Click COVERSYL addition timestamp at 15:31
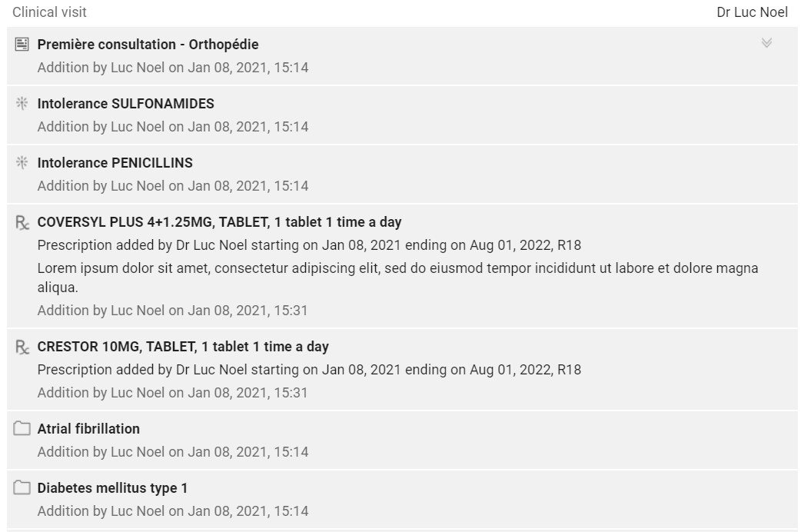811x532 pixels. coord(172,311)
